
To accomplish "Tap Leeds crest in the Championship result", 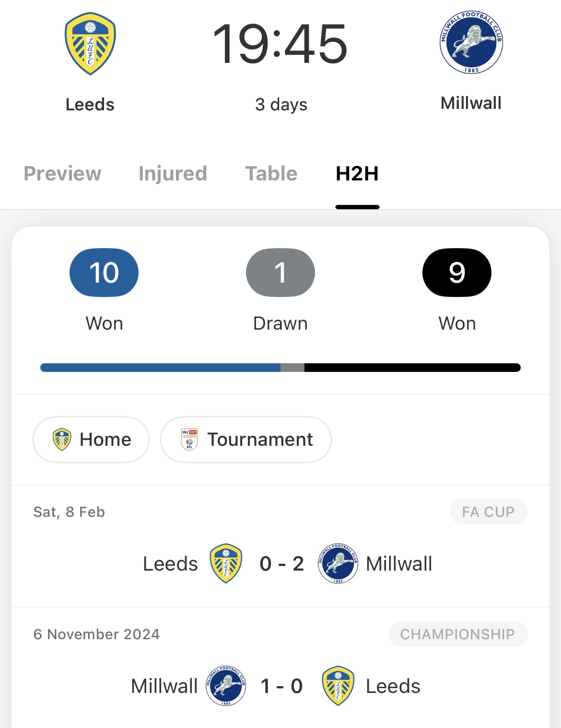I will click(338, 686).
